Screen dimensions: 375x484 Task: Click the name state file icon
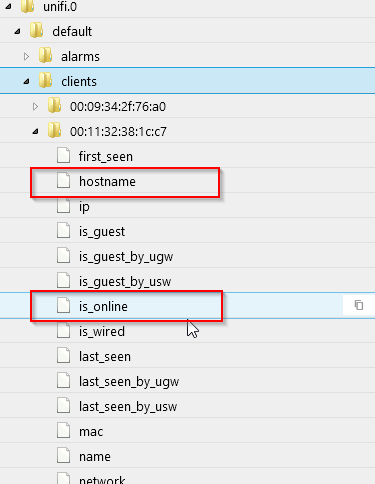click(63, 456)
